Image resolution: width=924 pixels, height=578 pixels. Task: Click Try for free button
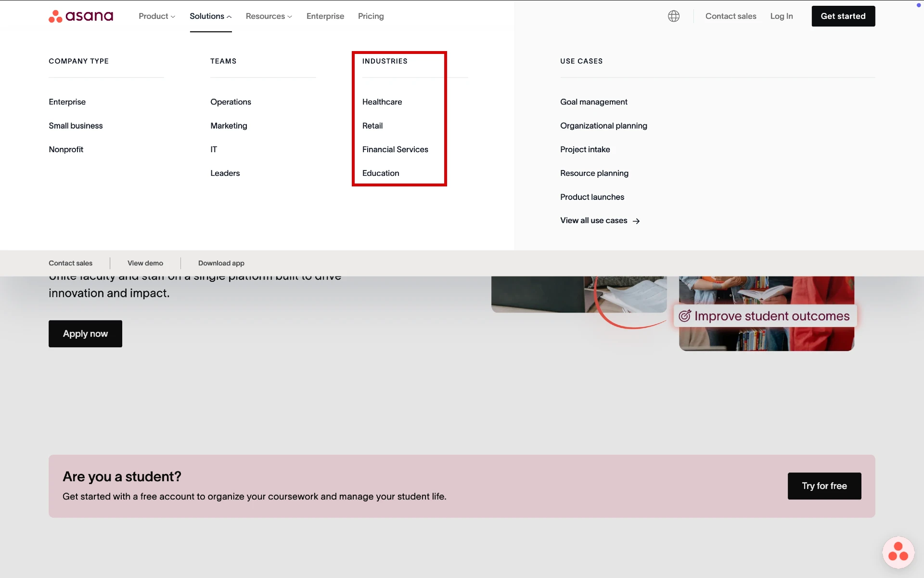(824, 486)
